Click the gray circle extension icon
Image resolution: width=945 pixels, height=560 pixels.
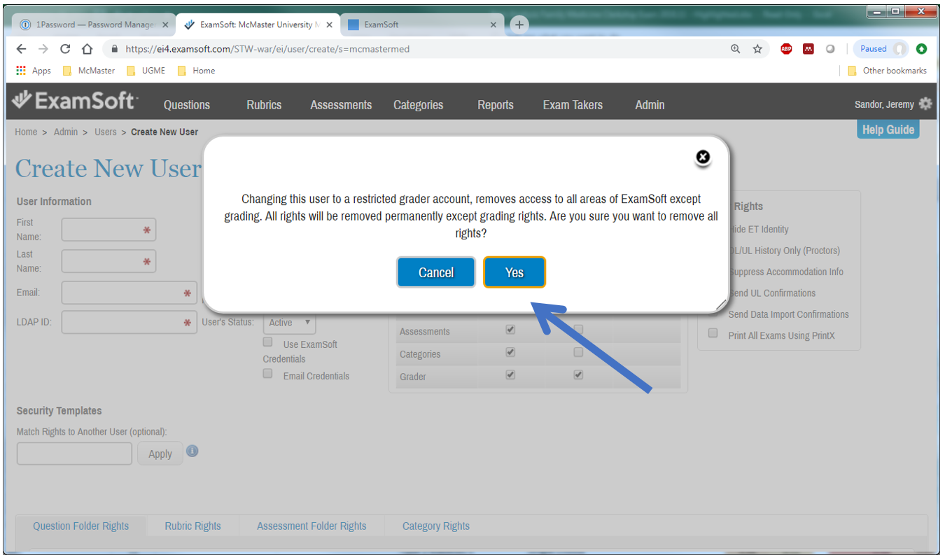830,49
